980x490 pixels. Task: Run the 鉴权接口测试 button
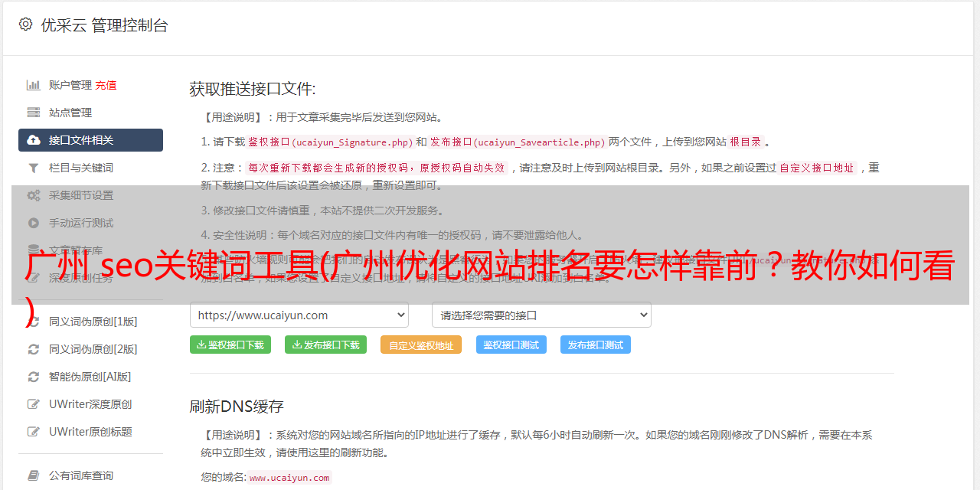coord(511,345)
